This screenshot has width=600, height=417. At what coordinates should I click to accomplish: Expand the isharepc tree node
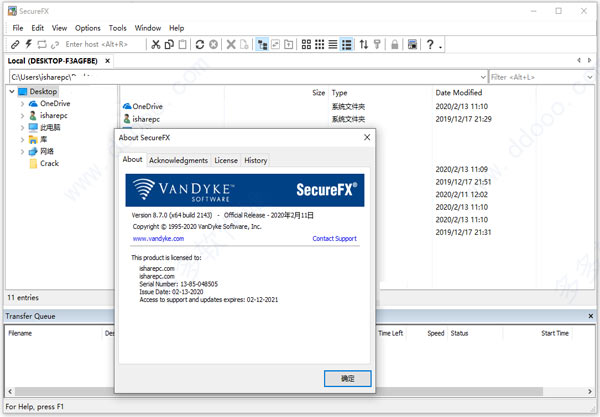[x=22, y=116]
